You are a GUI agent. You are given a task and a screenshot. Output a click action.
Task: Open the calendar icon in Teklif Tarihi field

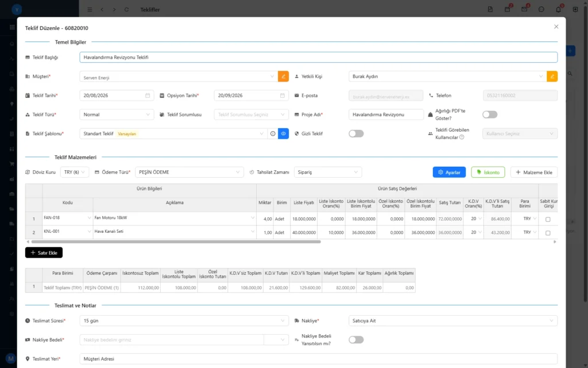pyautogui.click(x=148, y=95)
